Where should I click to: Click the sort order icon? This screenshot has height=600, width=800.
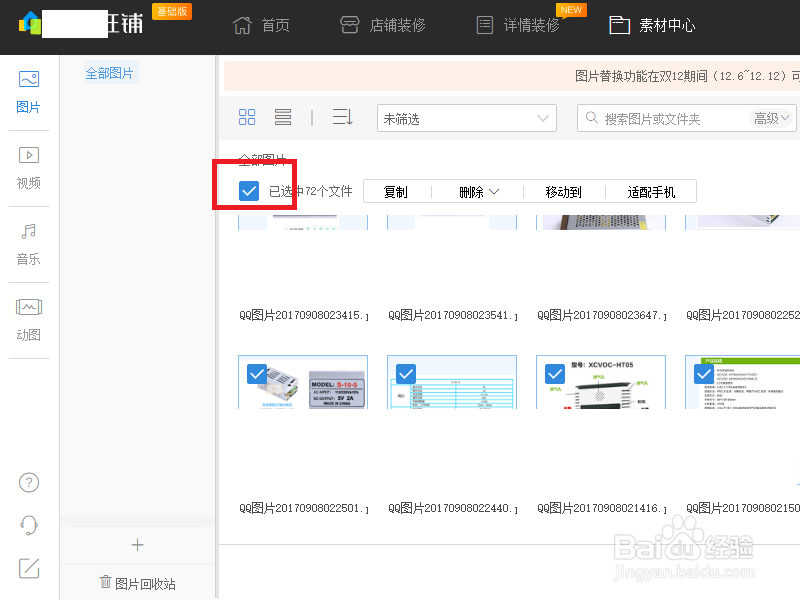tap(342, 117)
